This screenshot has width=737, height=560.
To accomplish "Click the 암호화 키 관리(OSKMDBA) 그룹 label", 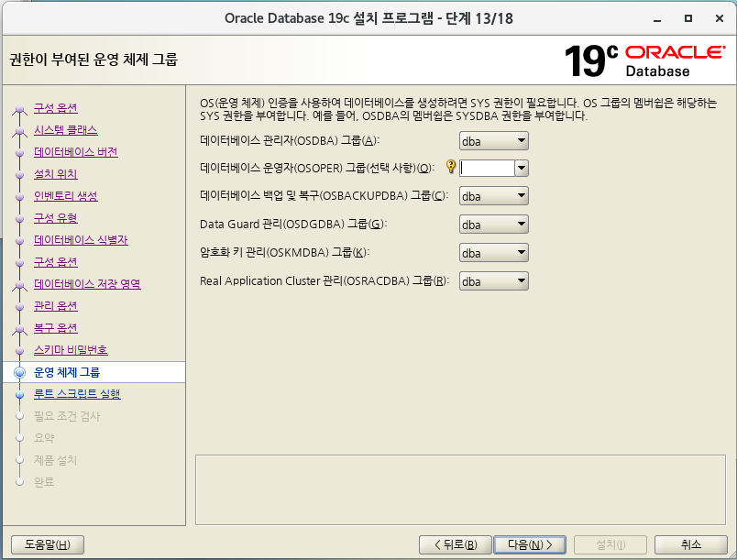I will [x=284, y=252].
